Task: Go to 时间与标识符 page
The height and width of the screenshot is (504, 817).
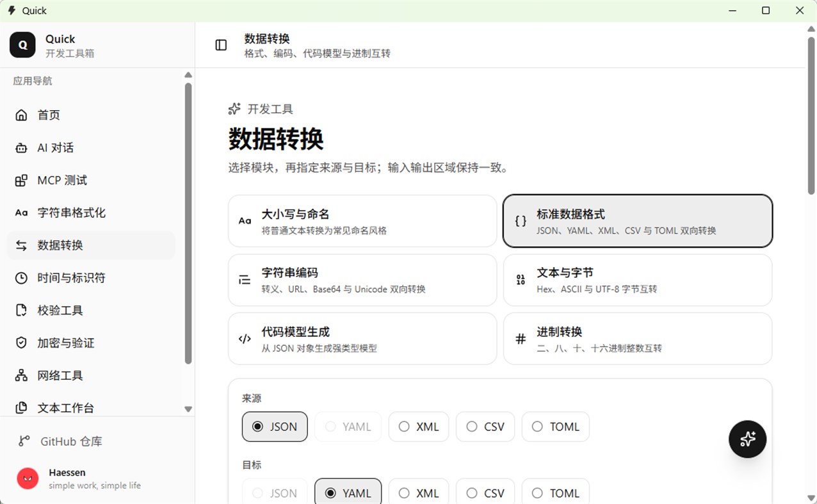Action: 91,278
